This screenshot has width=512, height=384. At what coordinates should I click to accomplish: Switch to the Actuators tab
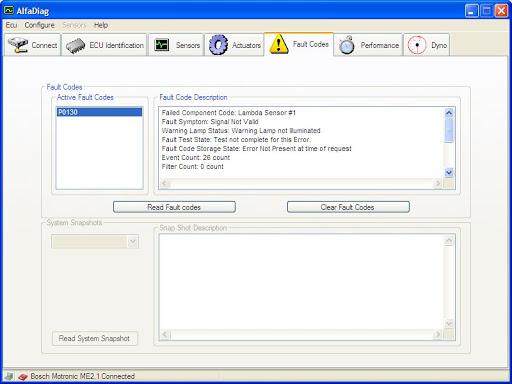[234, 45]
